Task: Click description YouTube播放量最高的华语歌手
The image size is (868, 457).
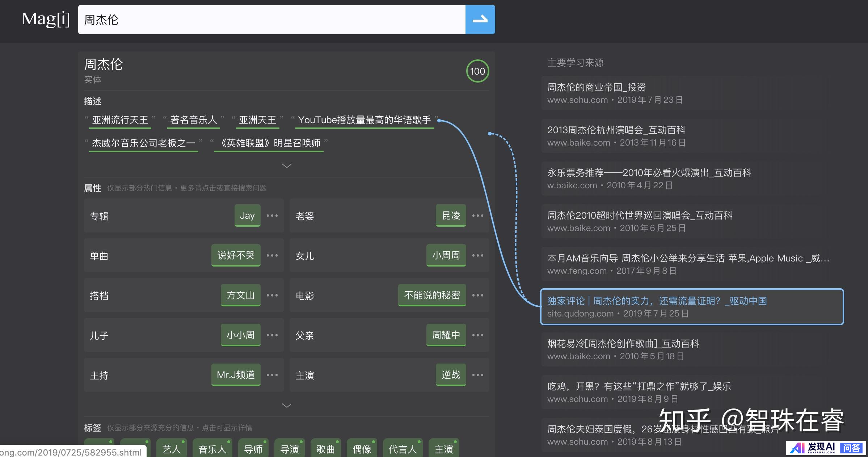Action: (x=364, y=120)
